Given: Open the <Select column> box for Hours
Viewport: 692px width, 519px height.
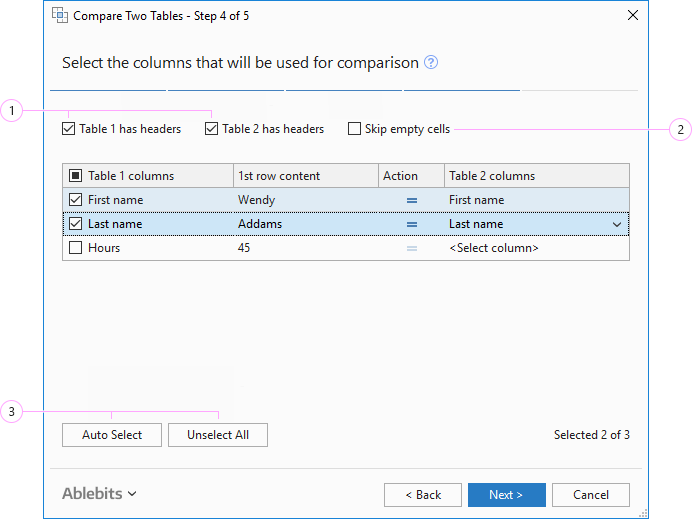Looking at the screenshot, I should click(x=536, y=248).
